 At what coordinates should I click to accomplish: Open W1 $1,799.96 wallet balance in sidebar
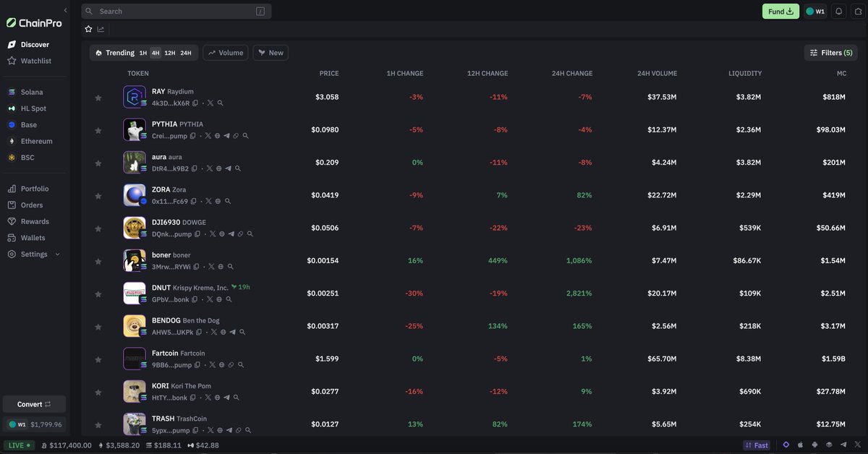pos(35,424)
